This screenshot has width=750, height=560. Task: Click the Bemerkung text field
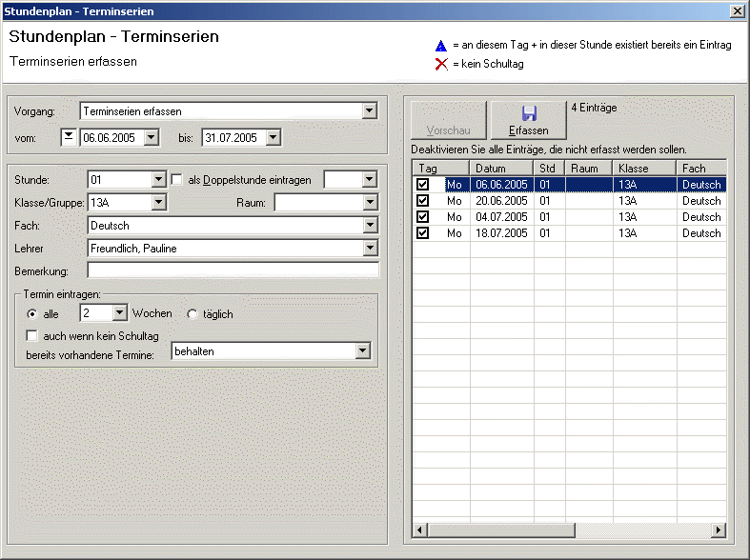pyautogui.click(x=233, y=270)
